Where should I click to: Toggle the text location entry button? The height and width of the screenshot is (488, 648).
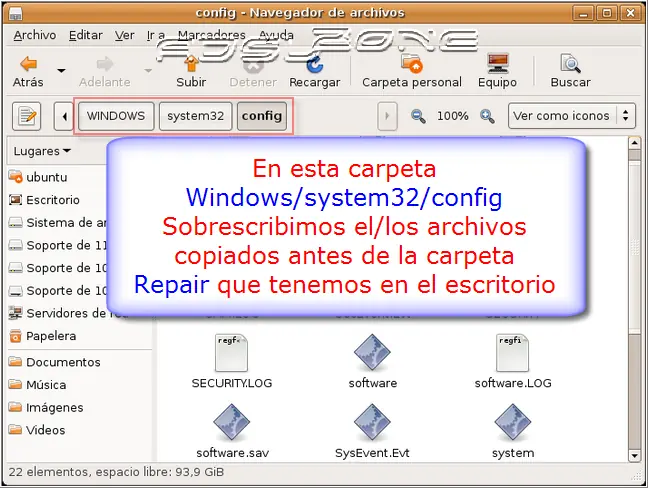[26, 116]
